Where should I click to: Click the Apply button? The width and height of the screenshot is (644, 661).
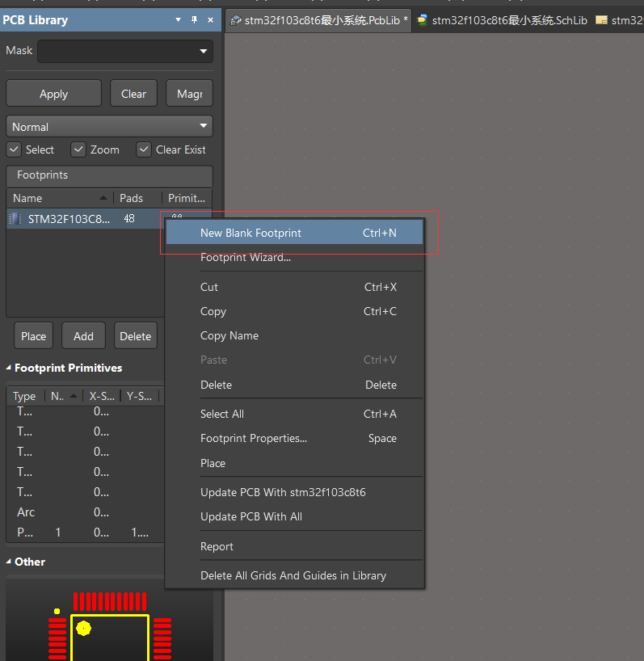click(x=53, y=94)
